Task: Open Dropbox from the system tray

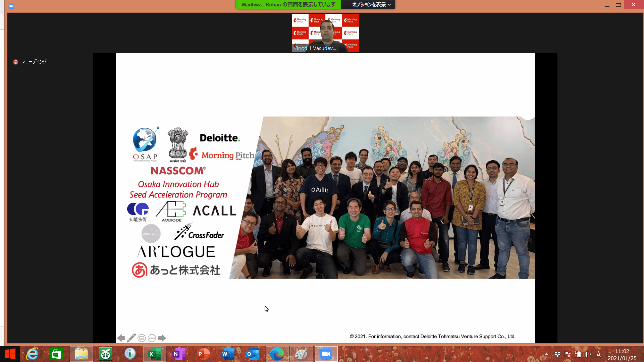Action: [x=557, y=354]
